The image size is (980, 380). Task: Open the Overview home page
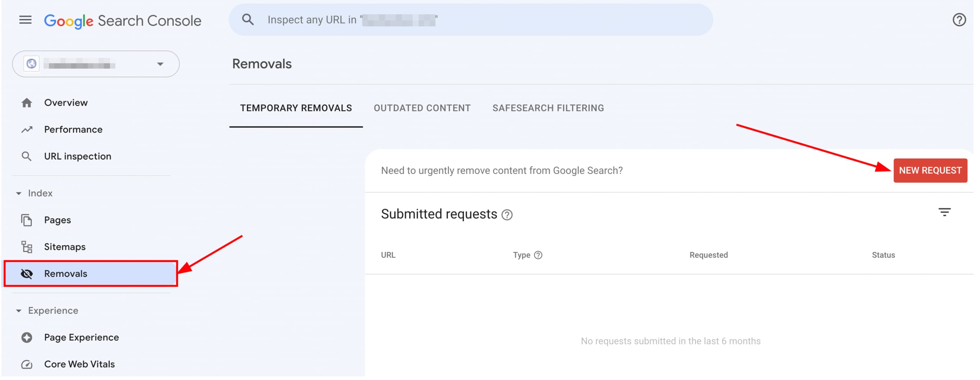(65, 103)
